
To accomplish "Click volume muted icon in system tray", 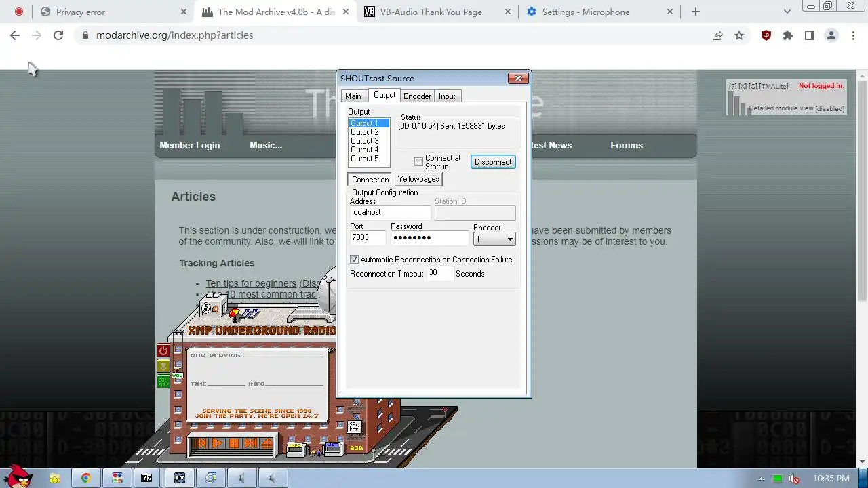I will point(793,479).
